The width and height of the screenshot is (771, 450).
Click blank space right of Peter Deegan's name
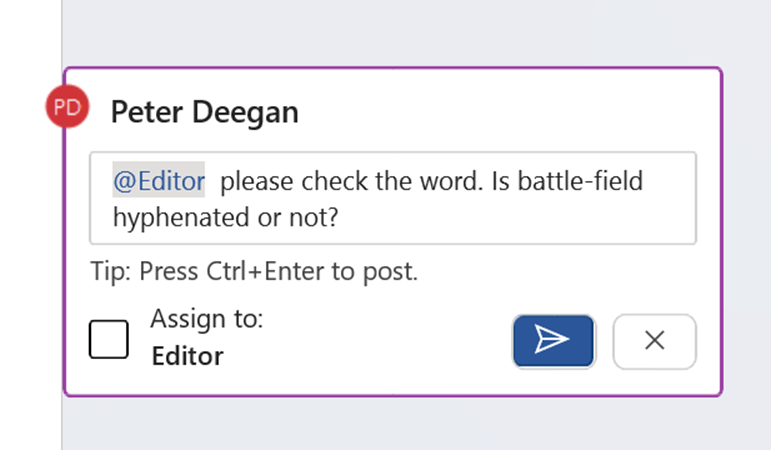(x=500, y=112)
